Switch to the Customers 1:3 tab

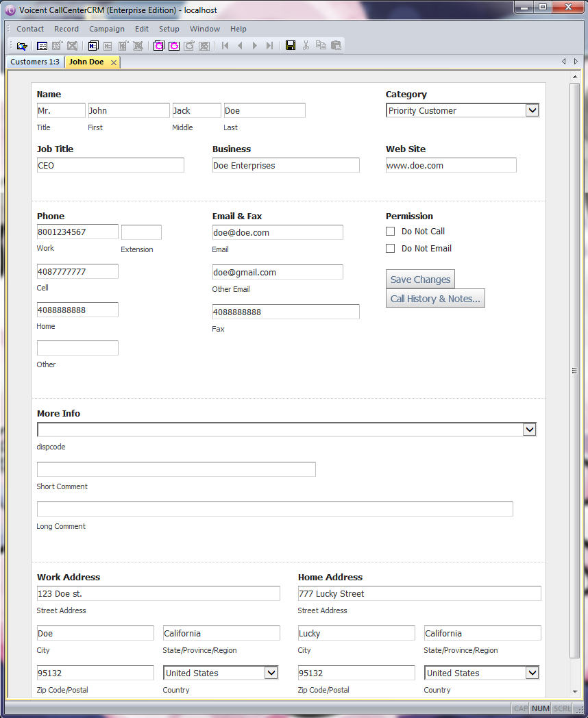tap(35, 62)
